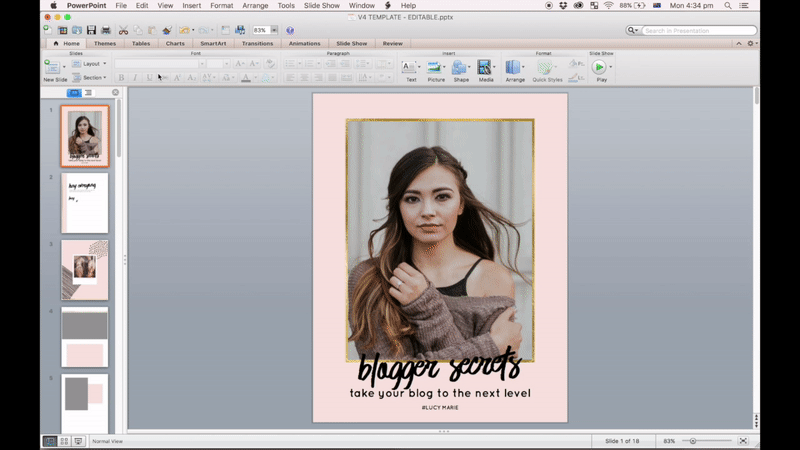Insert a Picture from the ribbon
Image resolution: width=800 pixels, height=450 pixels.
[436, 69]
